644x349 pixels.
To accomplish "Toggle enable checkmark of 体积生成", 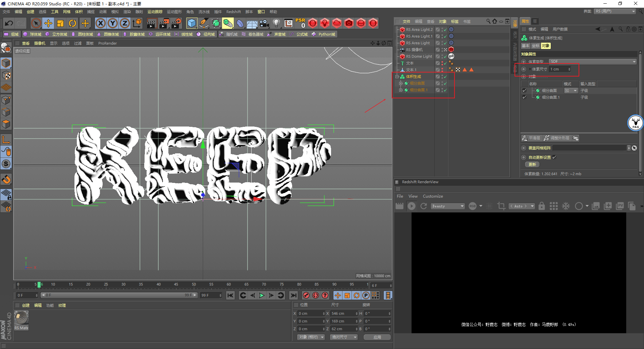I will 445,77.
